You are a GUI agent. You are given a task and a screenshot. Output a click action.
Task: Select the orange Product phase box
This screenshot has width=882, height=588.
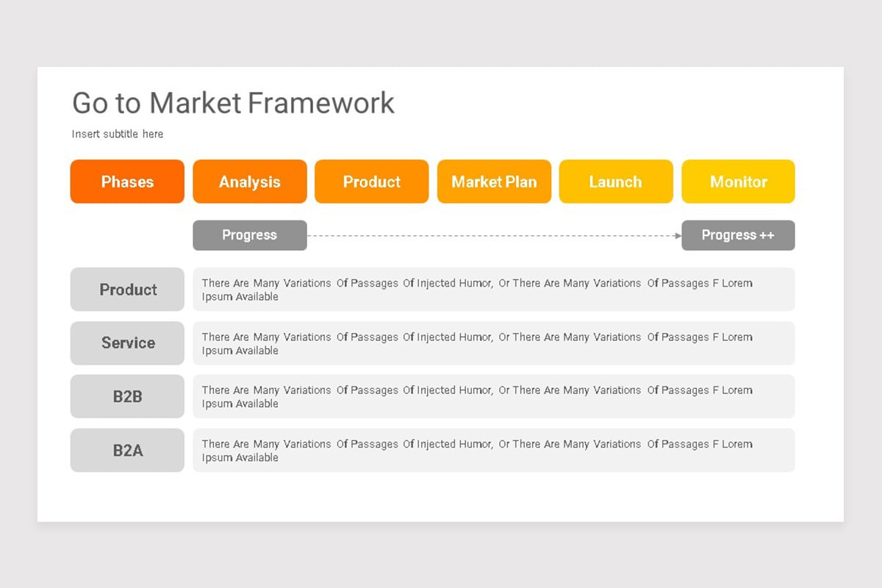372,182
